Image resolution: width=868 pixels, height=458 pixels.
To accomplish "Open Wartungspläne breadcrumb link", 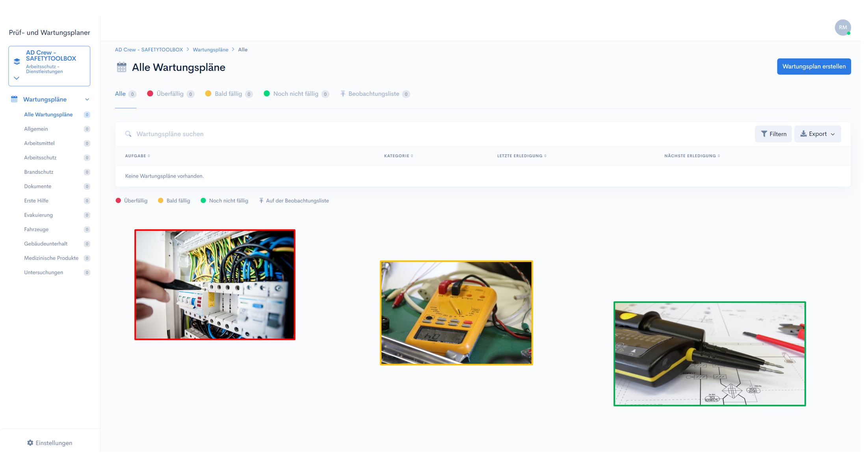I will coord(210,50).
